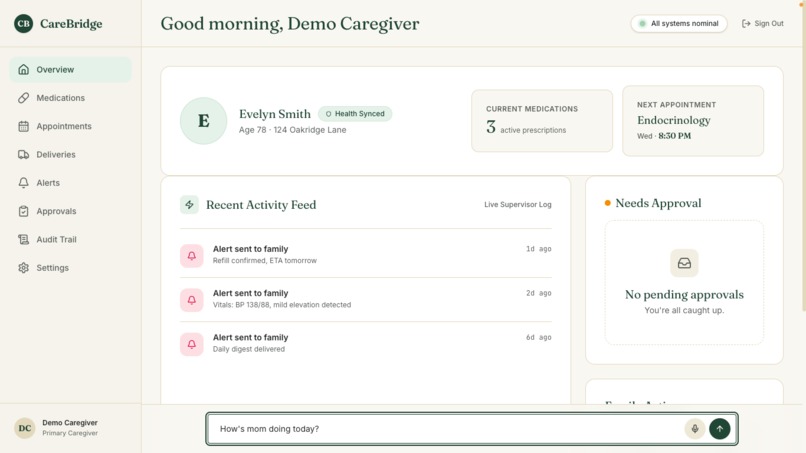
Task: Click the Sign Out link
Action: (x=762, y=24)
